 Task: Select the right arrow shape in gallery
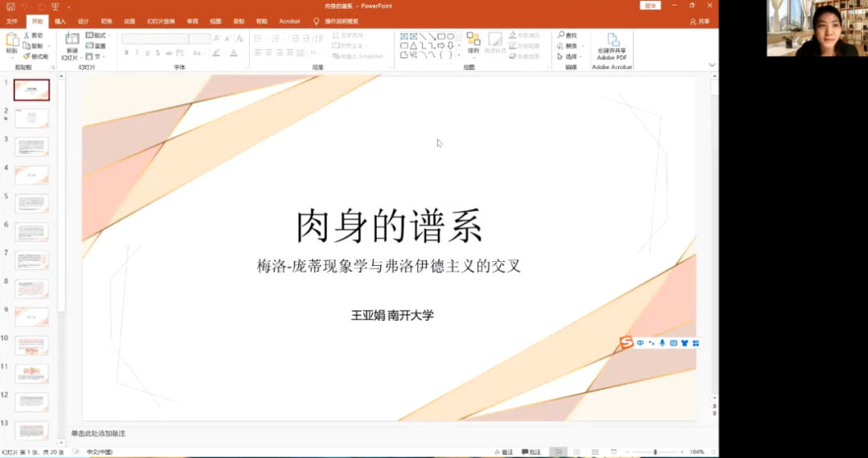(x=441, y=45)
